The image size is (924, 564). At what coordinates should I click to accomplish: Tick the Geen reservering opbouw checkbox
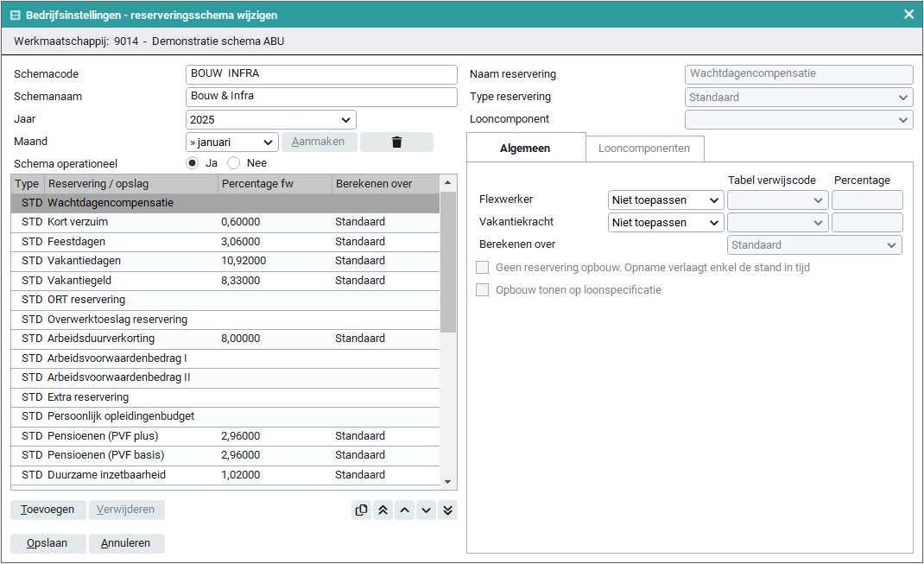483,268
